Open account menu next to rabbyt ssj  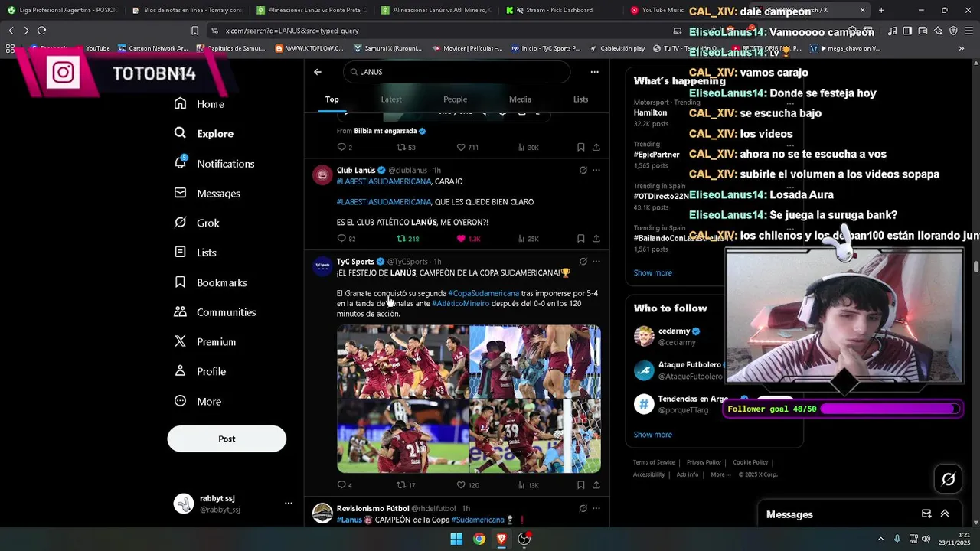[289, 504]
